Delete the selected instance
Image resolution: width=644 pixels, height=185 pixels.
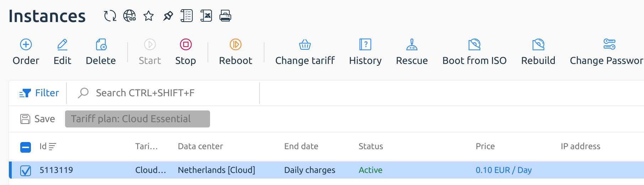pyautogui.click(x=101, y=52)
